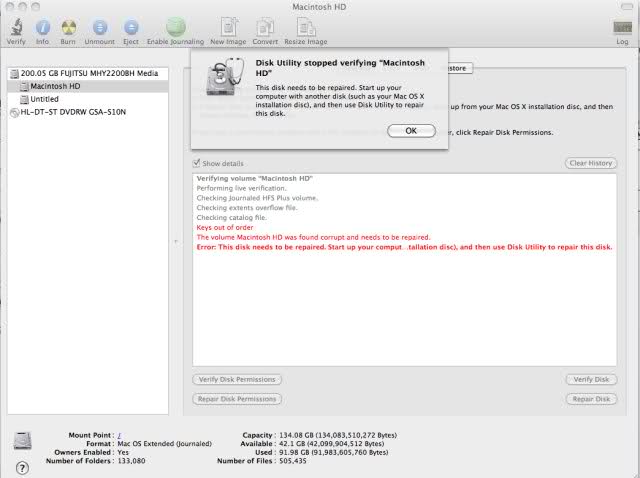Screen dimensions: 640x478
Task: Click the Number of Folders value 133,080
Action: (x=131, y=461)
